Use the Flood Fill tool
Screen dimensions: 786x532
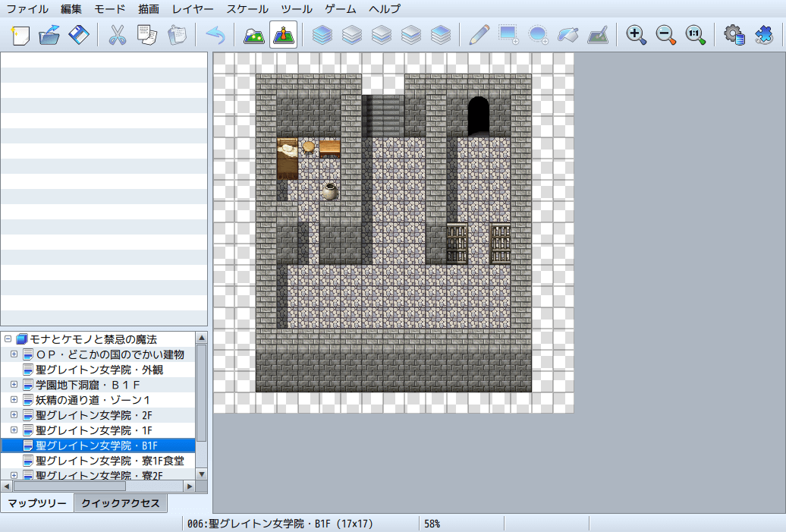[x=568, y=34]
